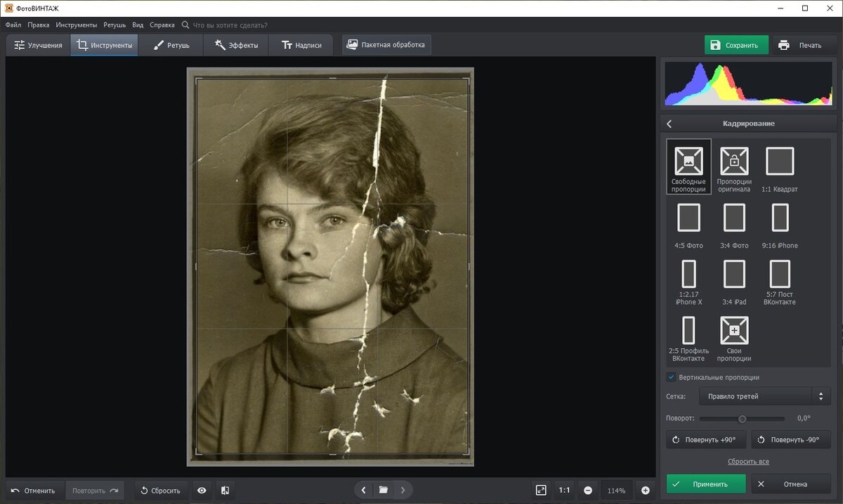Open the Файл menu

pyautogui.click(x=12, y=24)
